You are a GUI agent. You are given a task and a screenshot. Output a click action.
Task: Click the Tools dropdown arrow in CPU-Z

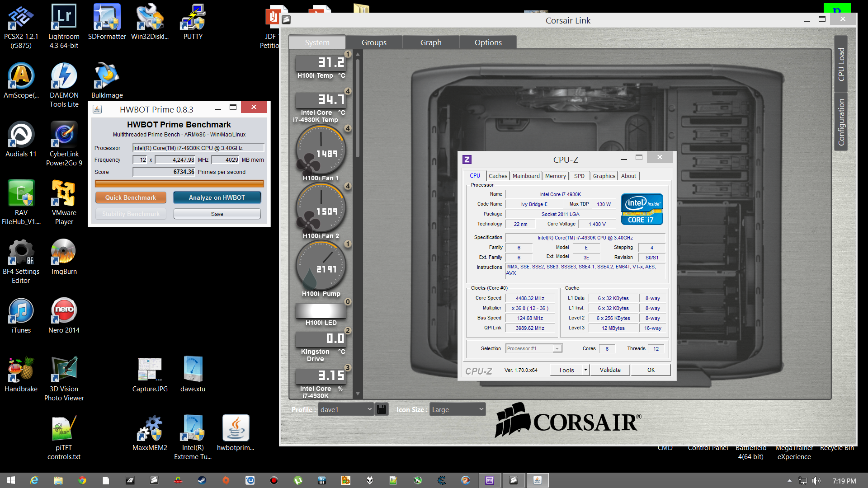point(585,370)
